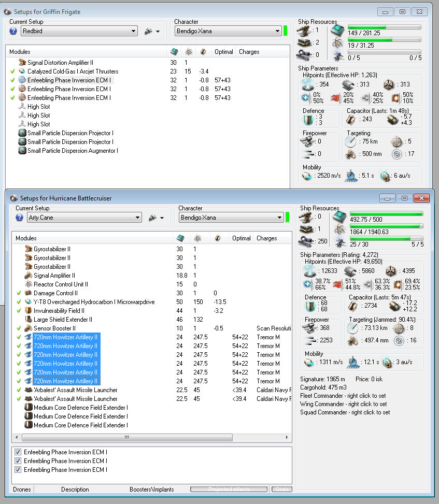Click Hurricane drone bandwidth icon showing 250
The height and width of the screenshot is (504, 439).
[x=305, y=241]
